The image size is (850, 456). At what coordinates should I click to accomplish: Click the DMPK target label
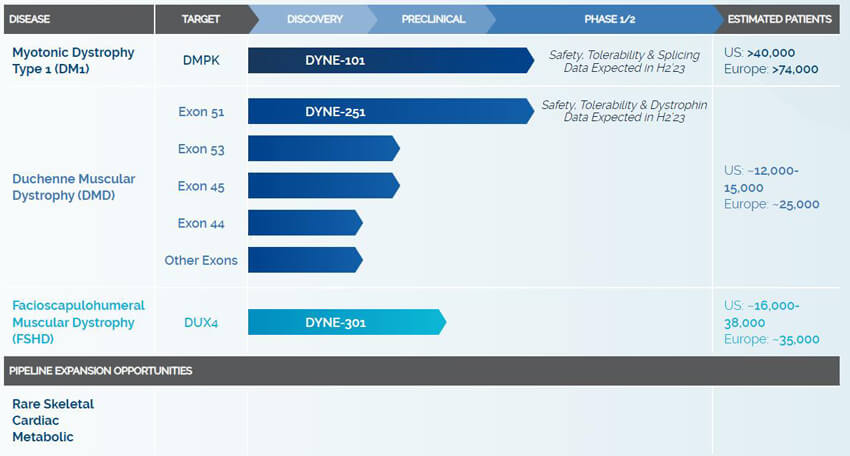[201, 60]
